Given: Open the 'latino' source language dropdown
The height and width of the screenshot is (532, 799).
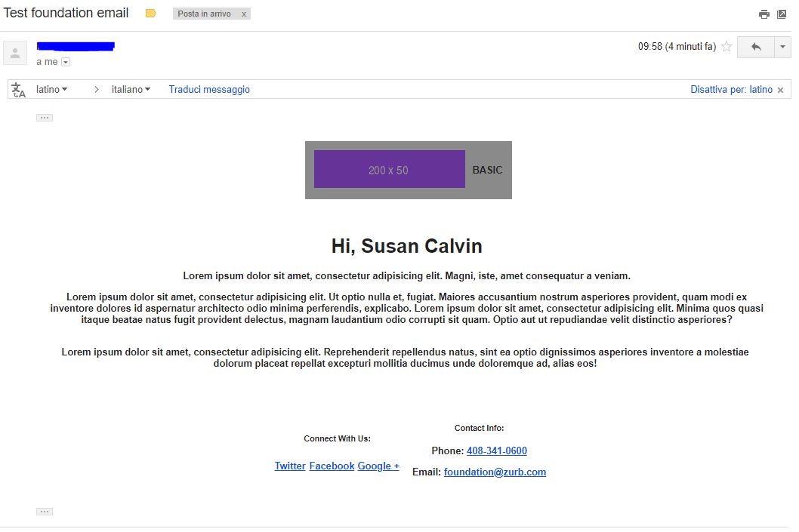Looking at the screenshot, I should tap(51, 88).
